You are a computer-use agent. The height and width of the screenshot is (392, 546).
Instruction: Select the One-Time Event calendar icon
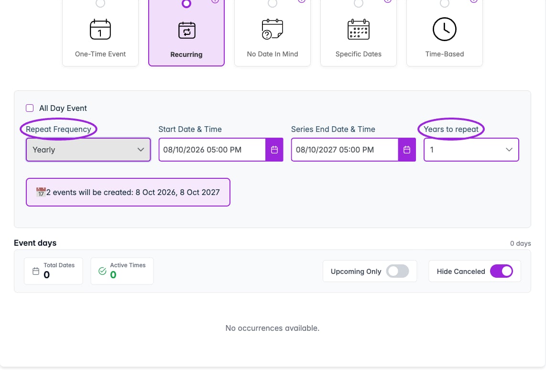tap(100, 30)
